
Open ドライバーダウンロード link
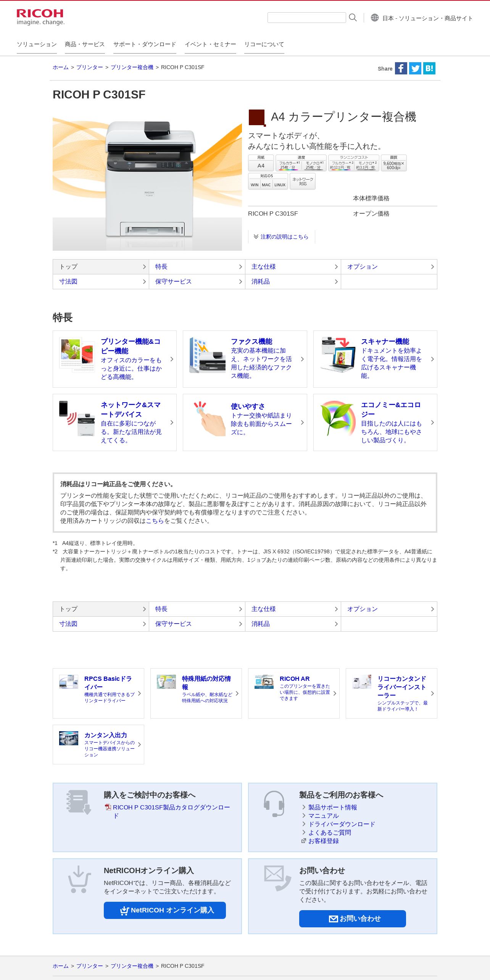[x=342, y=824]
